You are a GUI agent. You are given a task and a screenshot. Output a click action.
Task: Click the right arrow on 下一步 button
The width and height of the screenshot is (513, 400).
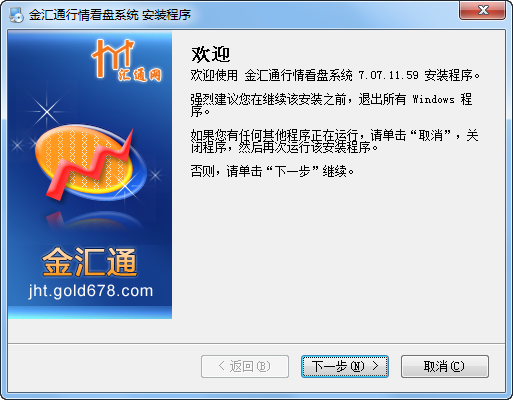375,366
